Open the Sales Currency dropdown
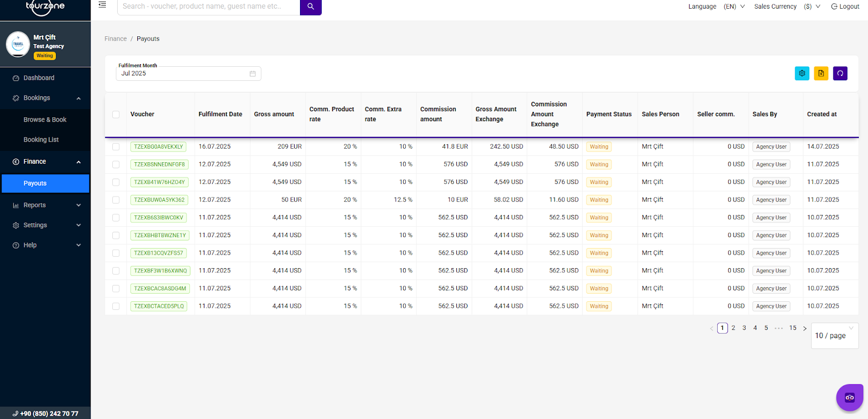This screenshot has height=419, width=868. click(x=812, y=7)
